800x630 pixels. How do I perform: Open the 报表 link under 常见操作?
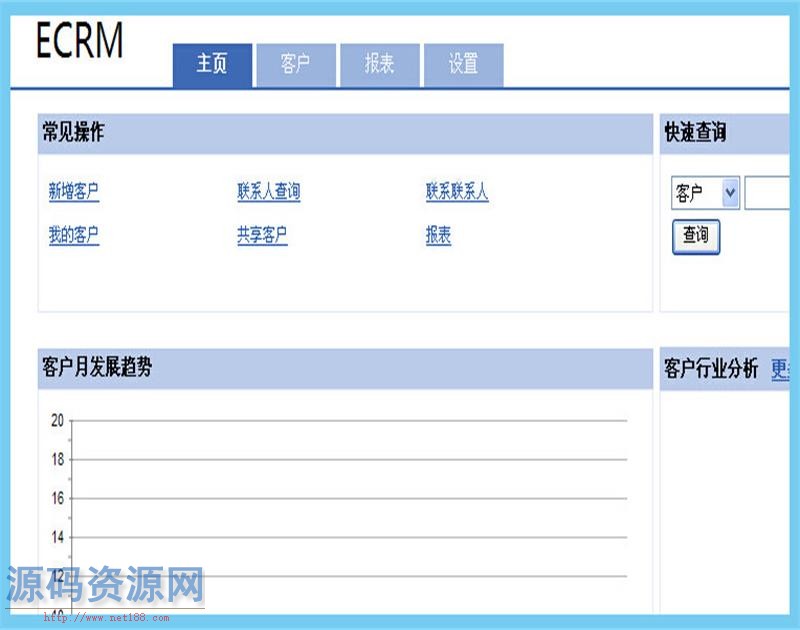438,235
